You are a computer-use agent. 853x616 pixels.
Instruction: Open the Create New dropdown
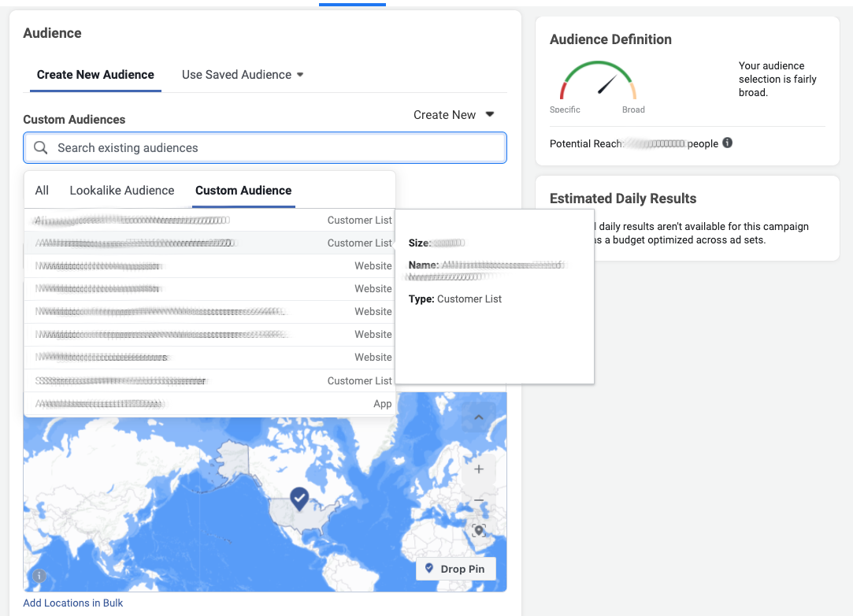coord(454,115)
